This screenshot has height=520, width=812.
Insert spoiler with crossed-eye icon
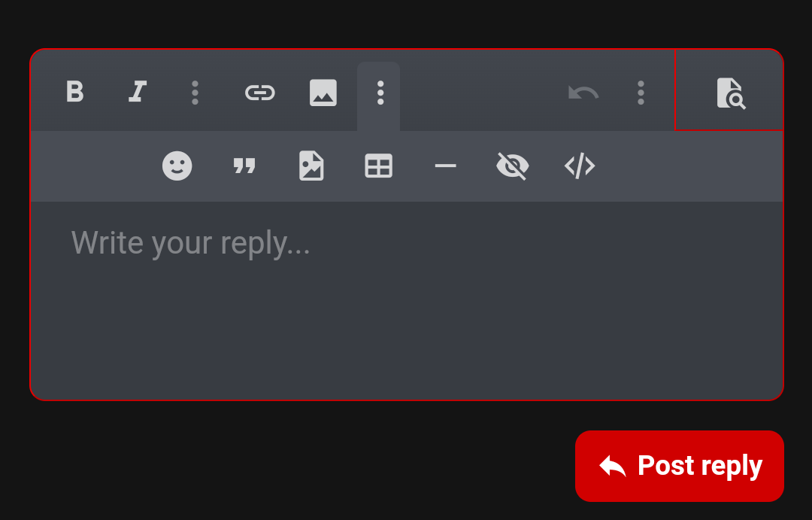[x=513, y=166]
